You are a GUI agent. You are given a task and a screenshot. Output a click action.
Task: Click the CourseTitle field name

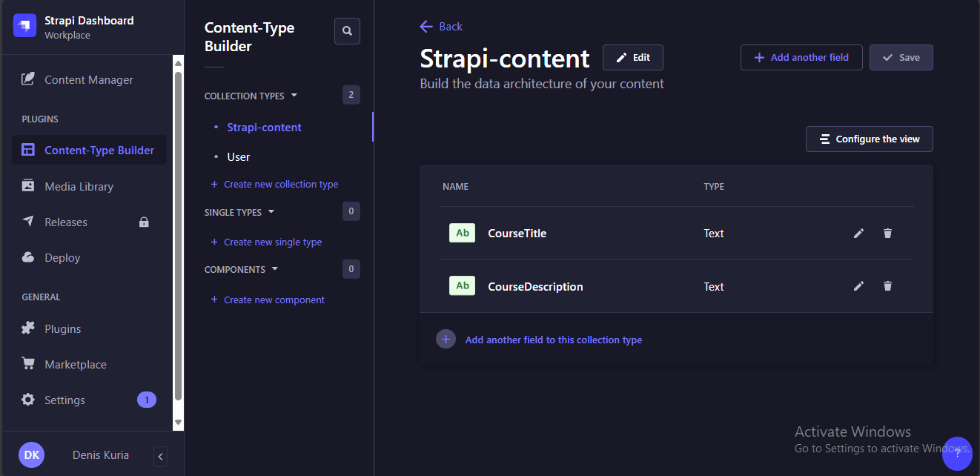click(x=517, y=233)
